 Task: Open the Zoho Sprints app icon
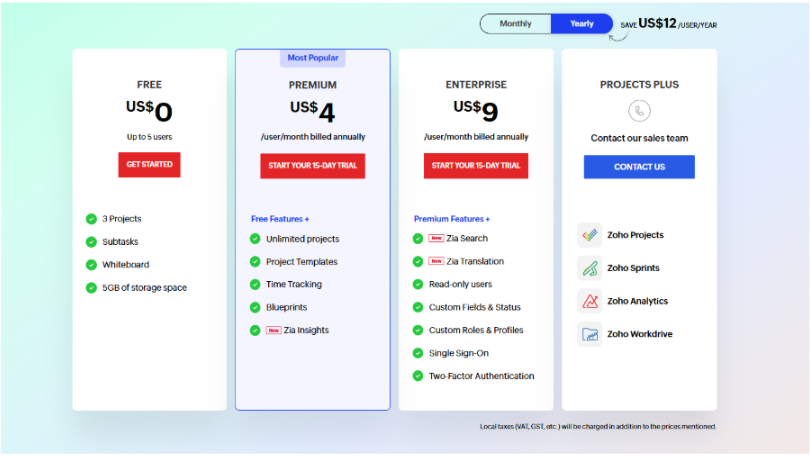(x=589, y=268)
